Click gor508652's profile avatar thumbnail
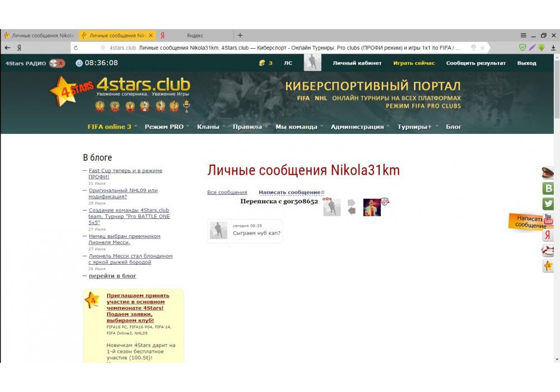 [372, 207]
